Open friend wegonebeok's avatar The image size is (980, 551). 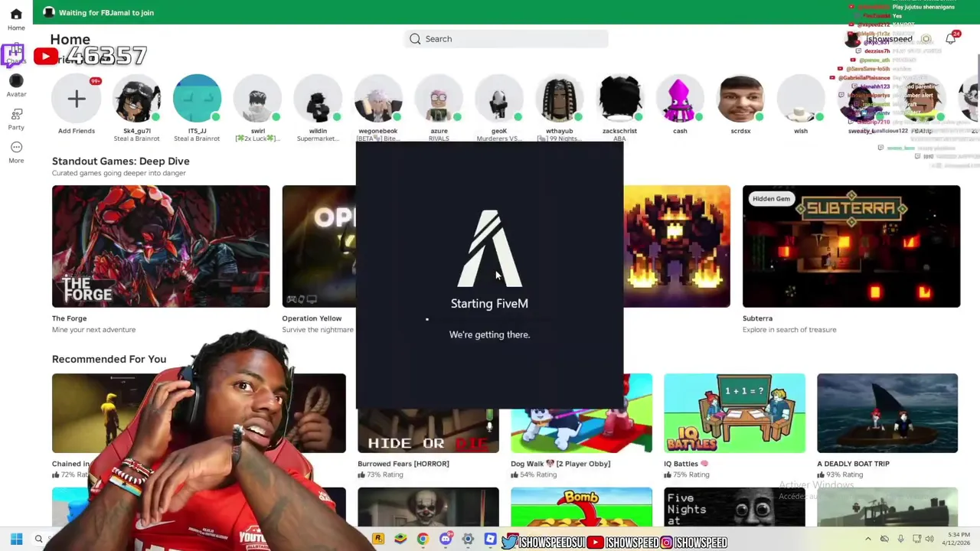[378, 99]
